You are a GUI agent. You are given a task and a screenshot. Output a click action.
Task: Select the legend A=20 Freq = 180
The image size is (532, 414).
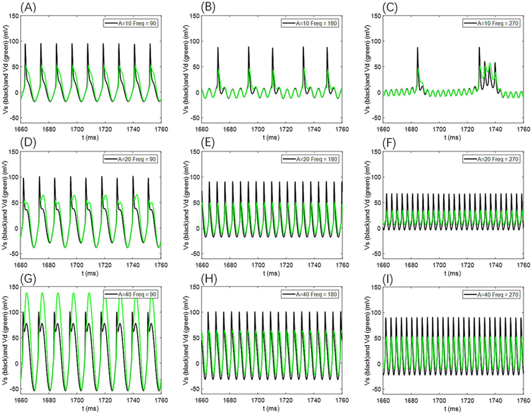[x=310, y=159]
